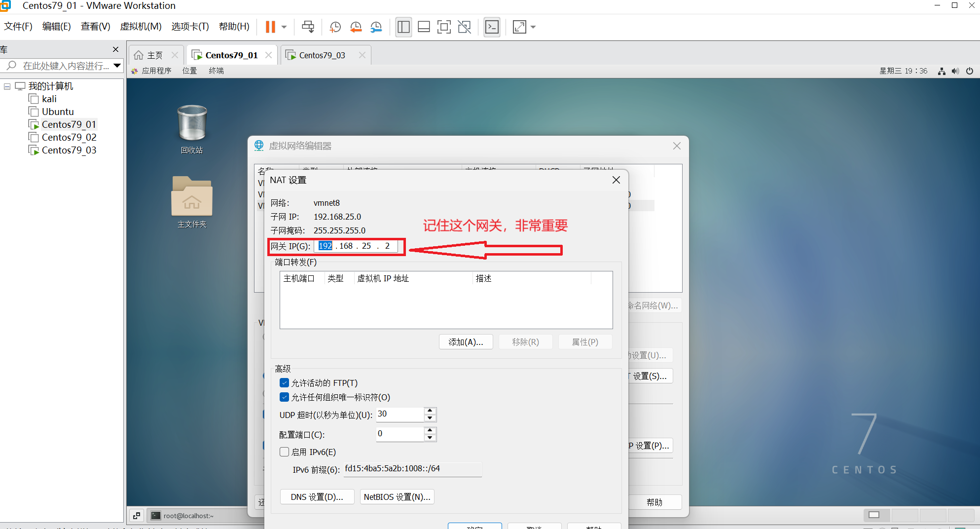Click the 网关 IP first octet field 192
The image size is (980, 529).
(x=325, y=246)
